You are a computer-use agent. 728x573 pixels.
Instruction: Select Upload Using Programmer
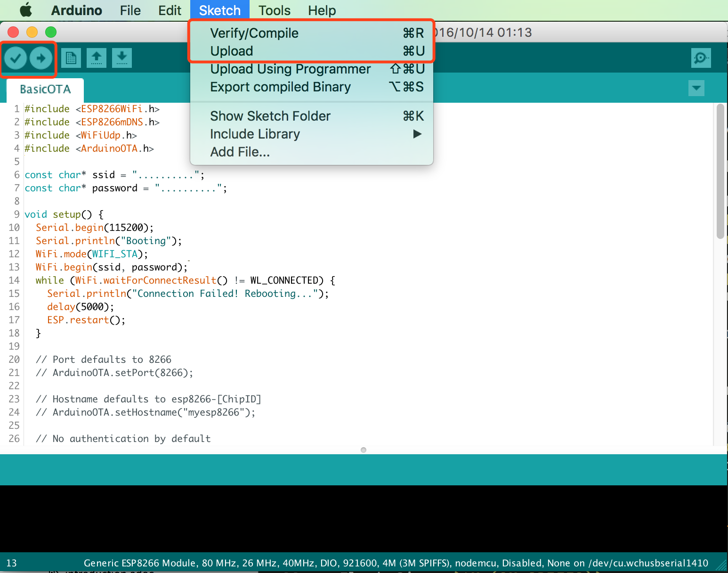point(312,69)
